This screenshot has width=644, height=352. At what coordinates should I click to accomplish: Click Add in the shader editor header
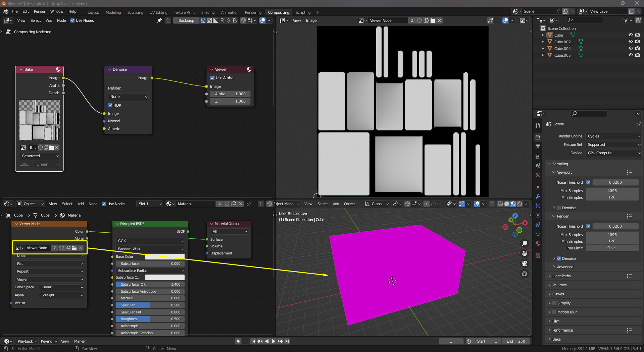tap(81, 204)
